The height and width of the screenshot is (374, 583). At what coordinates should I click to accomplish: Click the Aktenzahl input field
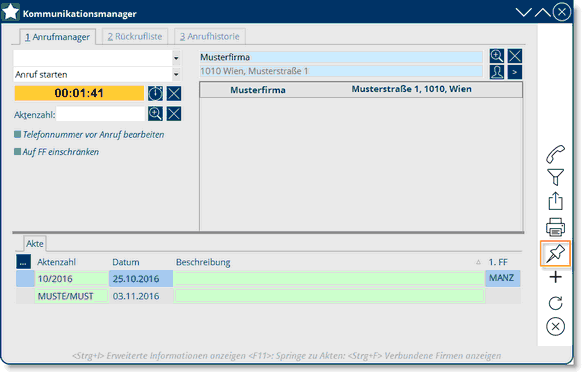[100, 114]
